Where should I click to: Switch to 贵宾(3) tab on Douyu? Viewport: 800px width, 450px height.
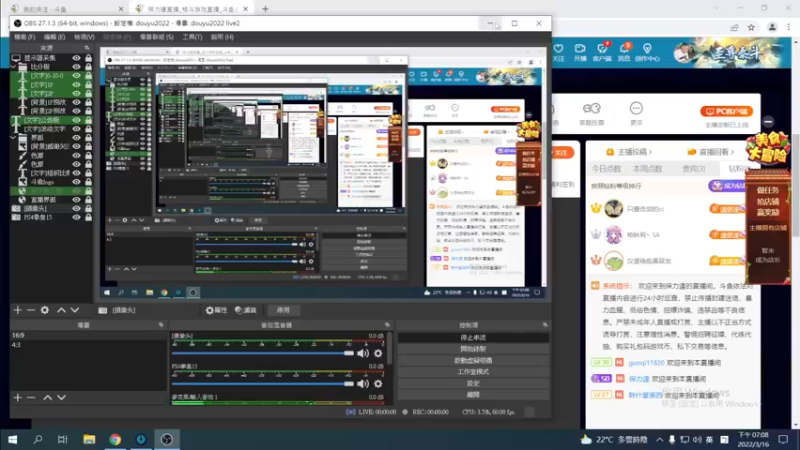tap(693, 169)
